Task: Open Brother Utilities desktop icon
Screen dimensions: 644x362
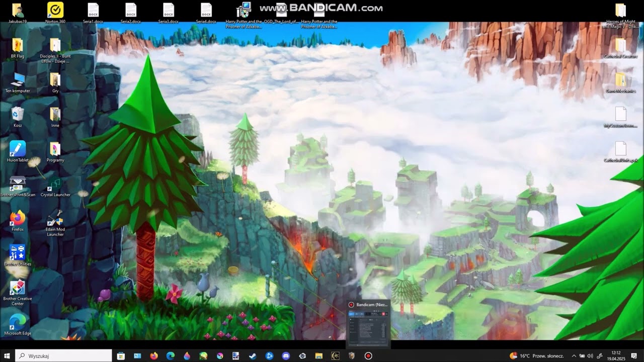Action: pyautogui.click(x=18, y=255)
